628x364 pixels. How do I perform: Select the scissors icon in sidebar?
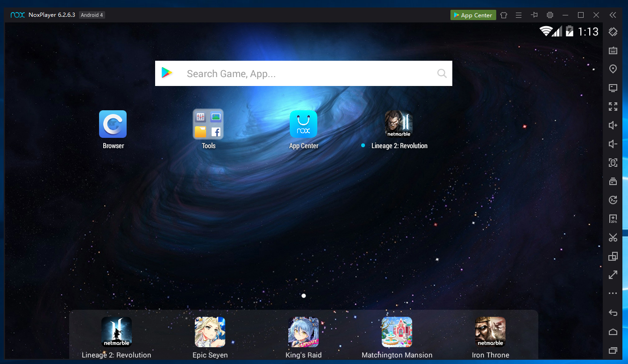point(613,237)
